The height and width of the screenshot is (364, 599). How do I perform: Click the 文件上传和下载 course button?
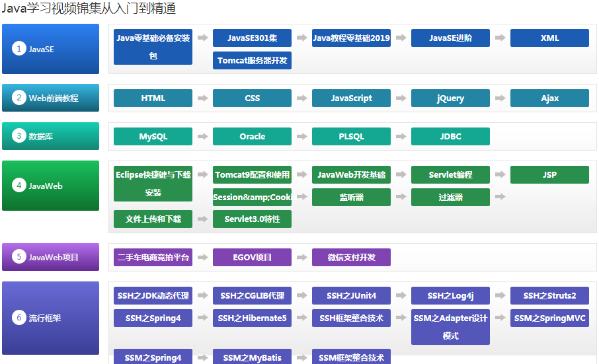(x=153, y=219)
